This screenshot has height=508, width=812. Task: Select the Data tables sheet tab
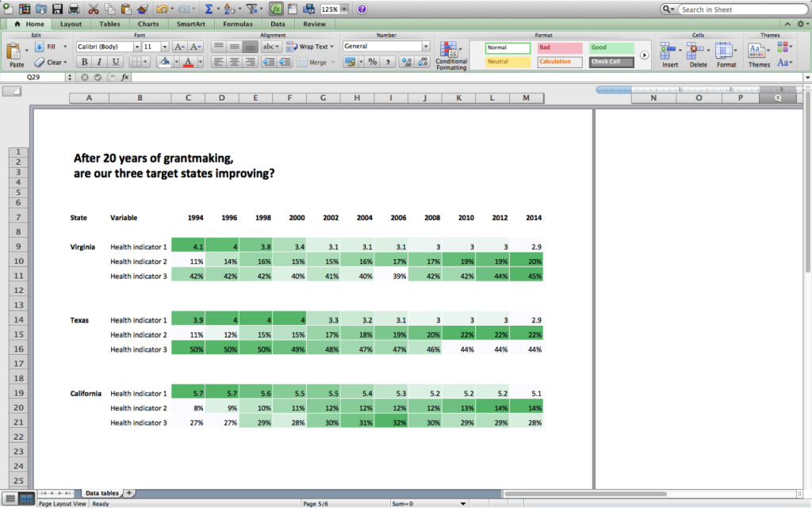click(x=102, y=493)
